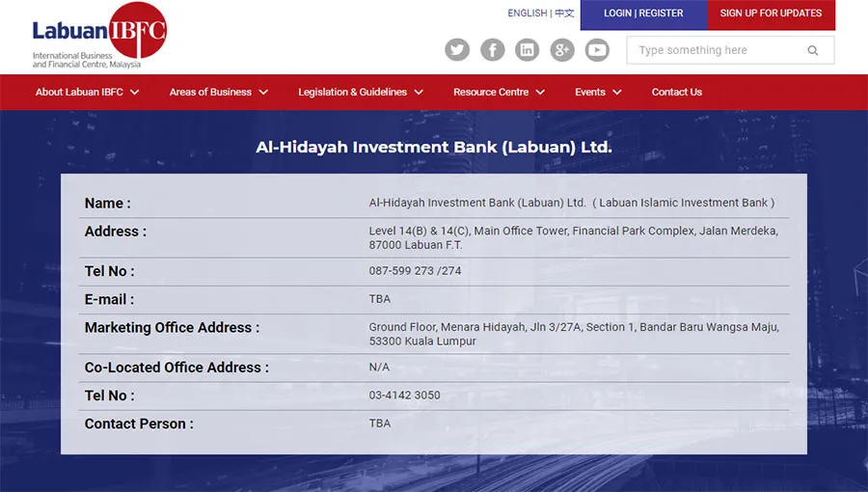Expand About Labuan IBFC chevron
Image resolution: width=868 pixels, height=492 pixels.
pos(134,93)
